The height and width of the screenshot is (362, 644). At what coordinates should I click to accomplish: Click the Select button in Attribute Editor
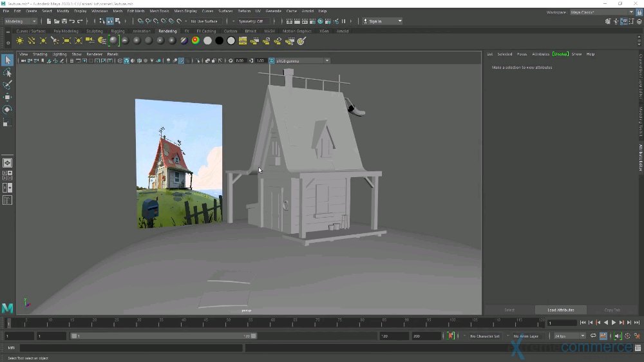[x=509, y=310]
